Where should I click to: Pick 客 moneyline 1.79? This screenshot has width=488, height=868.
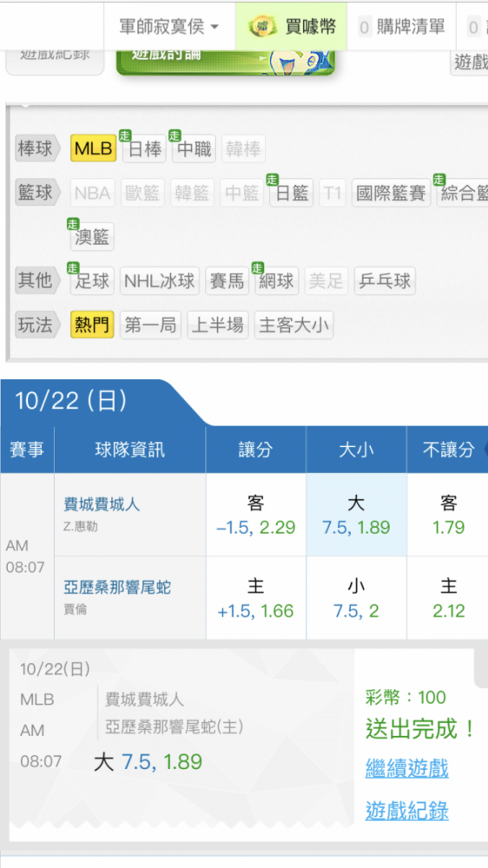point(448,515)
